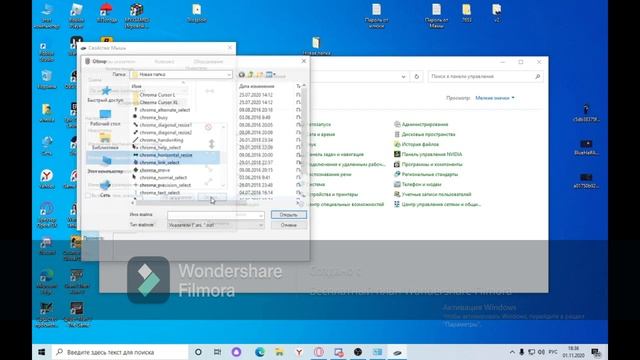Open the address bar dropdown in Control Panel

pos(403,77)
